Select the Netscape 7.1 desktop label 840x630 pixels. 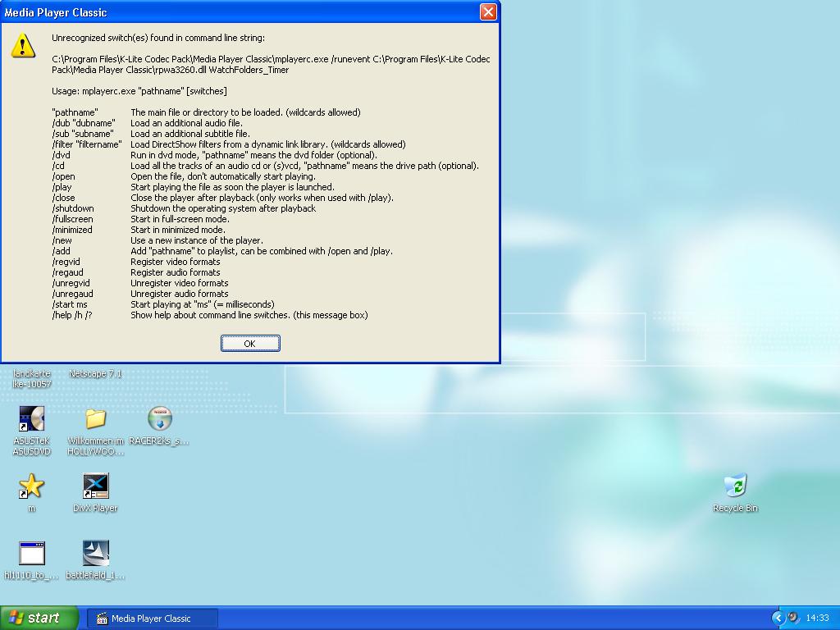[95, 373]
